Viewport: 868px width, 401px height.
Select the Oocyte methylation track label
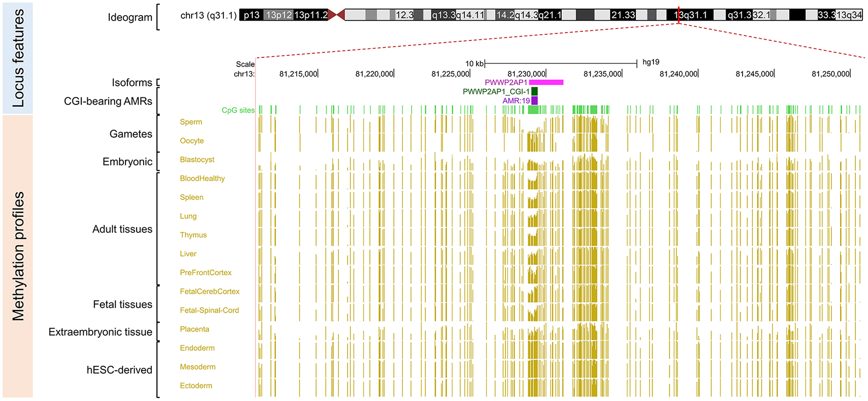pyautogui.click(x=192, y=141)
